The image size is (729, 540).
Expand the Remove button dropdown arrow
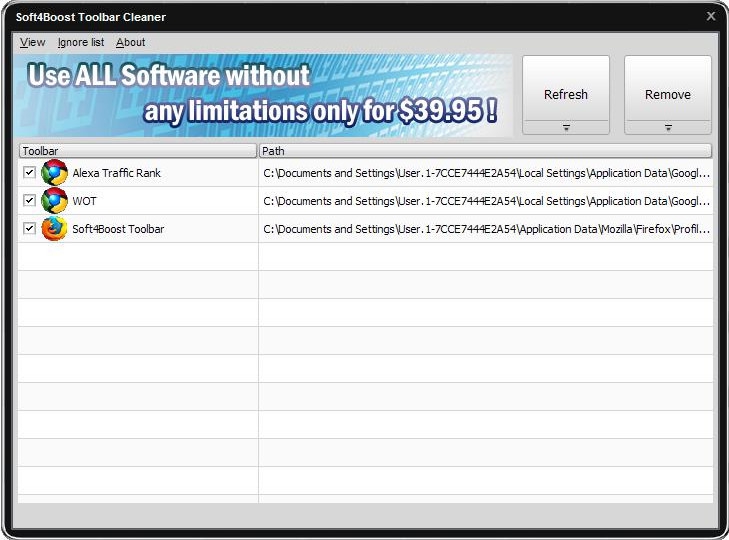(x=668, y=127)
